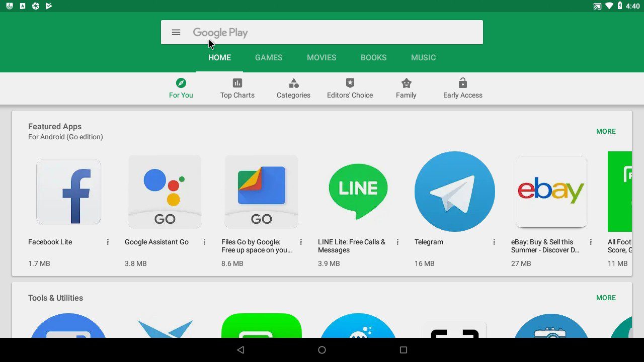This screenshot has width=644, height=362.
Task: Open the Google Assistant Go app icon
Action: pyautogui.click(x=165, y=192)
